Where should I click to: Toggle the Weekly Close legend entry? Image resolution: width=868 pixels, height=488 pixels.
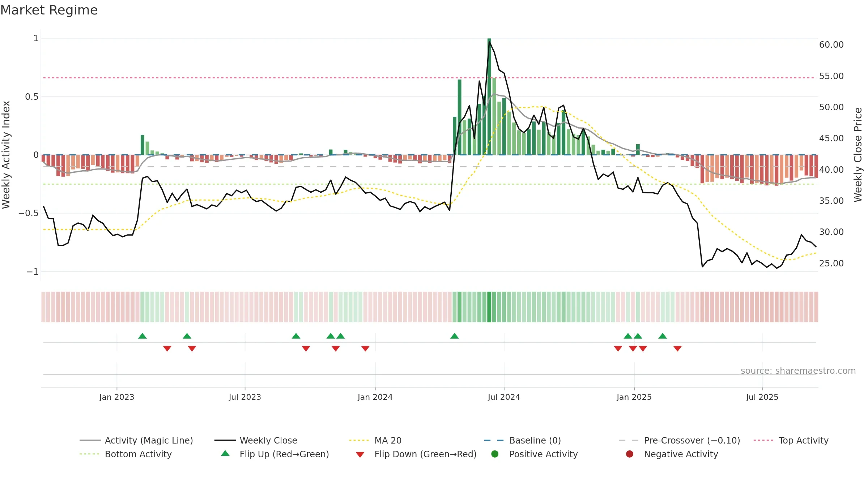point(256,440)
